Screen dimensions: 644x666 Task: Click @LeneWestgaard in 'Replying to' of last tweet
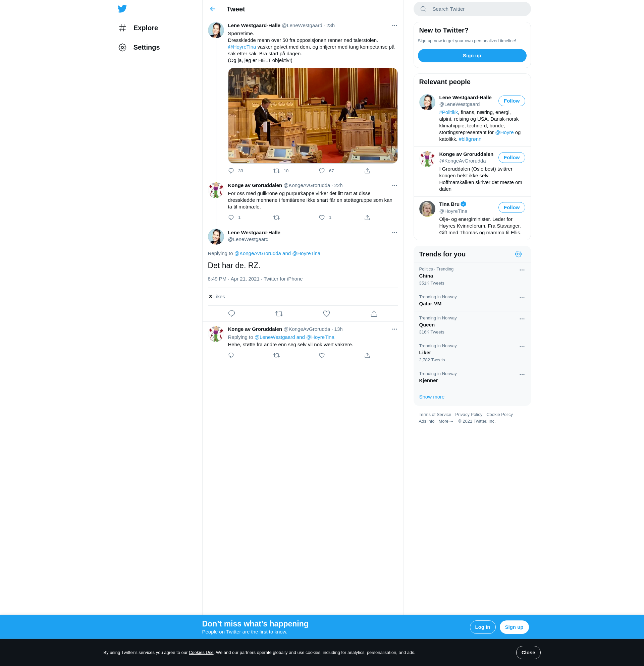pos(274,337)
